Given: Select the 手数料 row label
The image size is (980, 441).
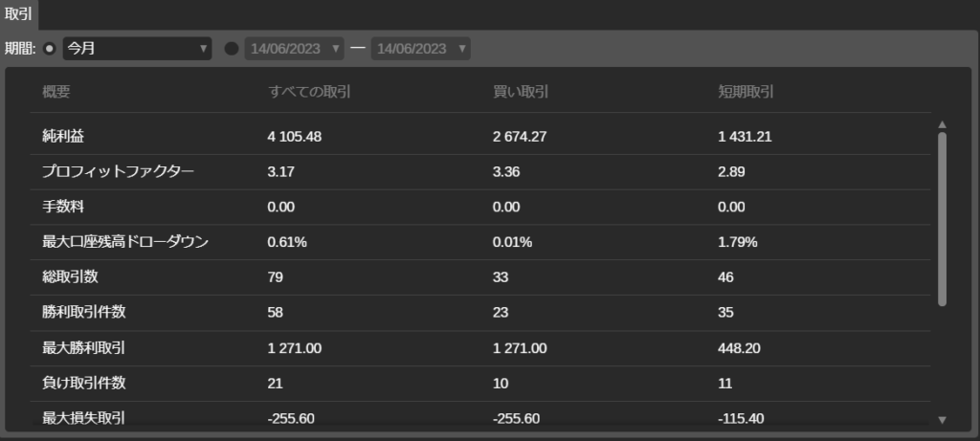Looking at the screenshot, I should [x=63, y=207].
